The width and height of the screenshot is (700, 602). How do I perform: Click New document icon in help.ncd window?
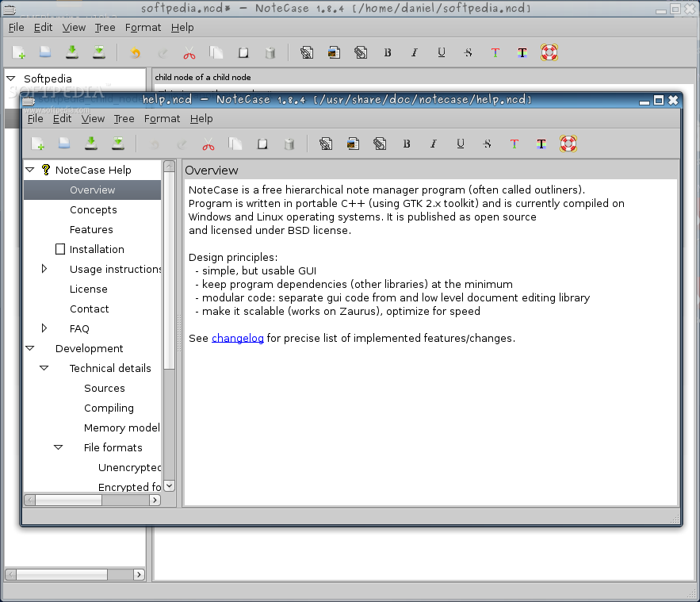coord(37,144)
